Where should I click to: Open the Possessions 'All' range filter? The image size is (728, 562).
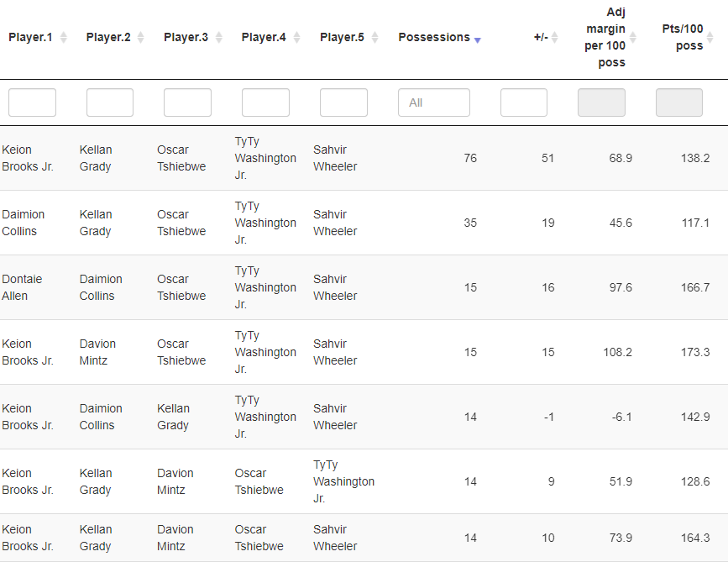(x=434, y=102)
